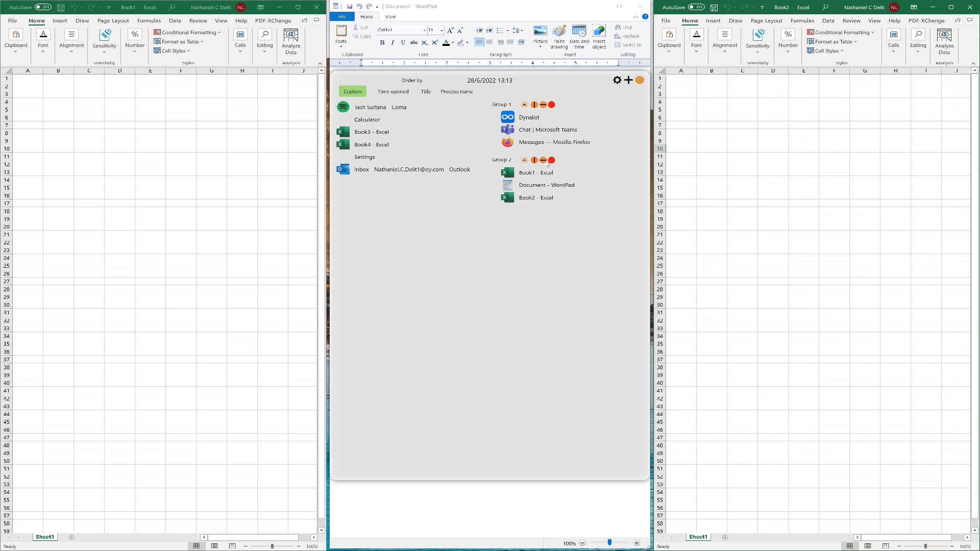Click cell A1 in Book2 Excel
980x551 pixels.
click(681, 79)
